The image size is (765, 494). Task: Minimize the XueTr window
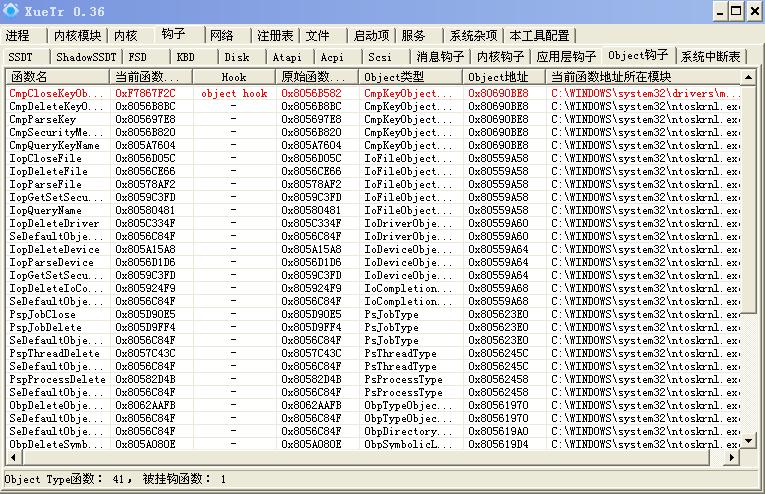(716, 11)
